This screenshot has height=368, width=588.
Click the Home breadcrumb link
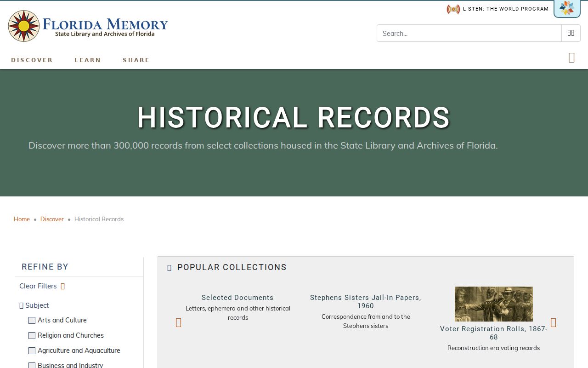(22, 219)
